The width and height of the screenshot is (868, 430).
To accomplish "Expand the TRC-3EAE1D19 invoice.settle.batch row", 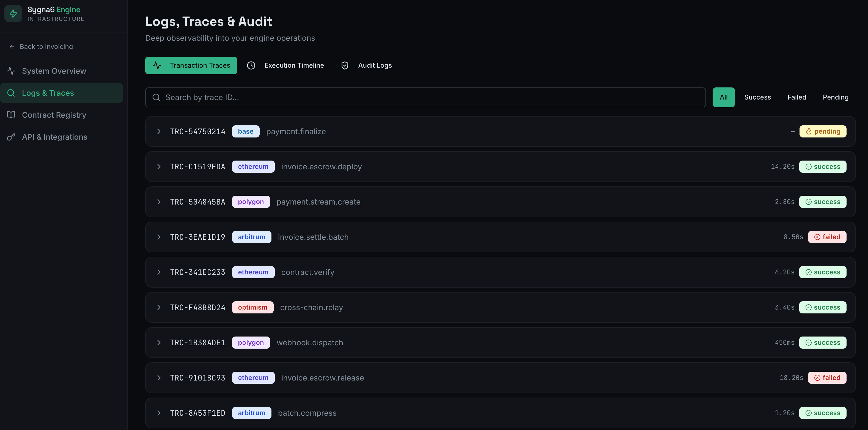I will (159, 237).
